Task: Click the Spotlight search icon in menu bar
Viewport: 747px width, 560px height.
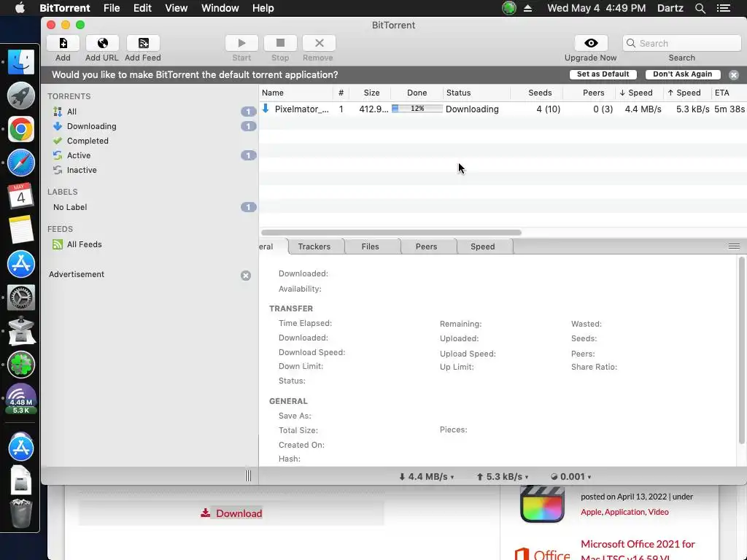Action: click(700, 8)
